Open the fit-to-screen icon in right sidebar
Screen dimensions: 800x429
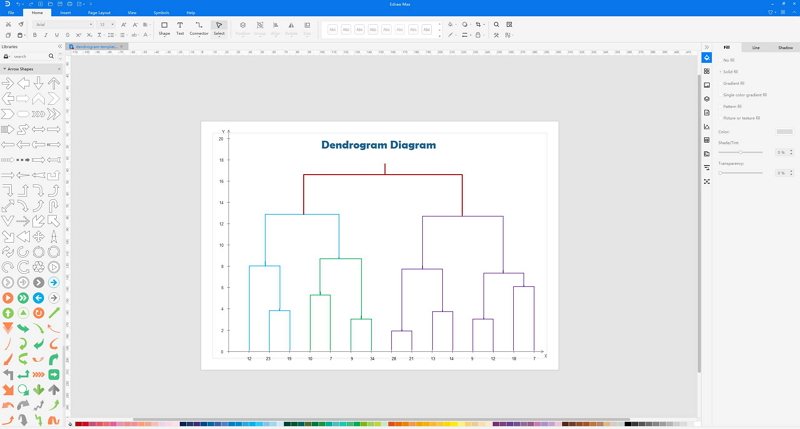tap(707, 182)
